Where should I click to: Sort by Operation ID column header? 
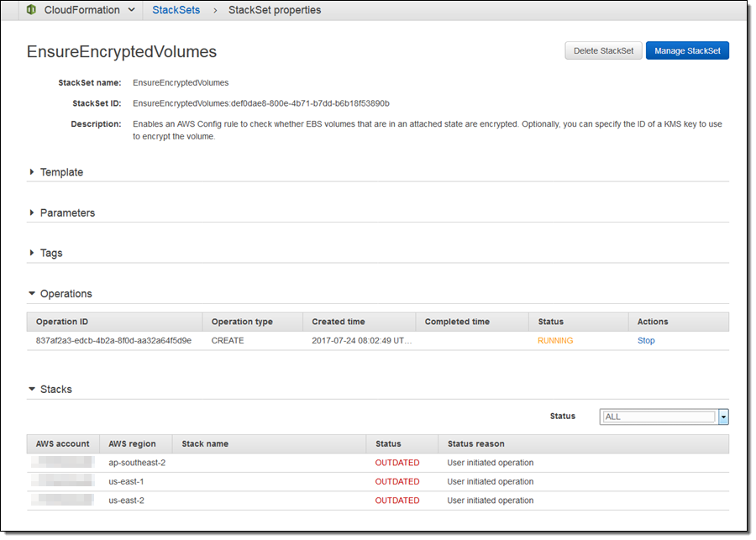point(62,322)
